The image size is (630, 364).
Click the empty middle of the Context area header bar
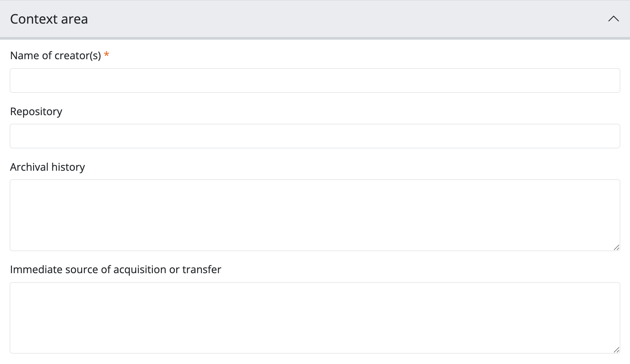327,19
